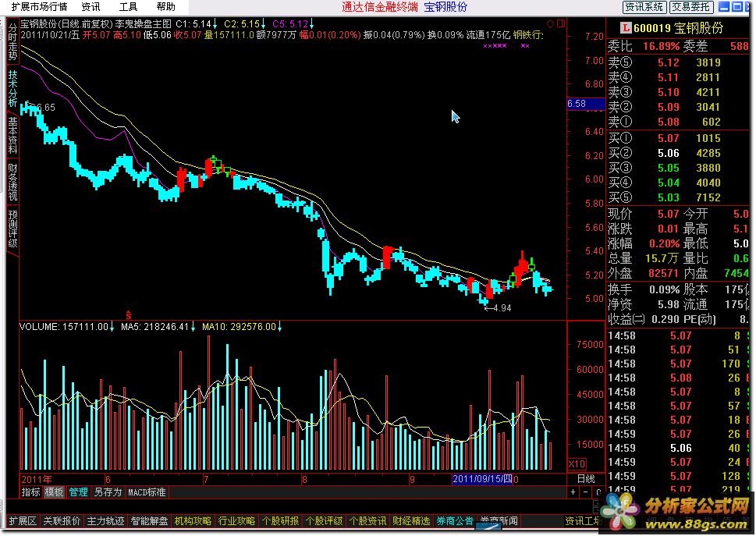Click the arrow beside MA5: 218246.41
756x536 pixels.
pyautogui.click(x=193, y=327)
